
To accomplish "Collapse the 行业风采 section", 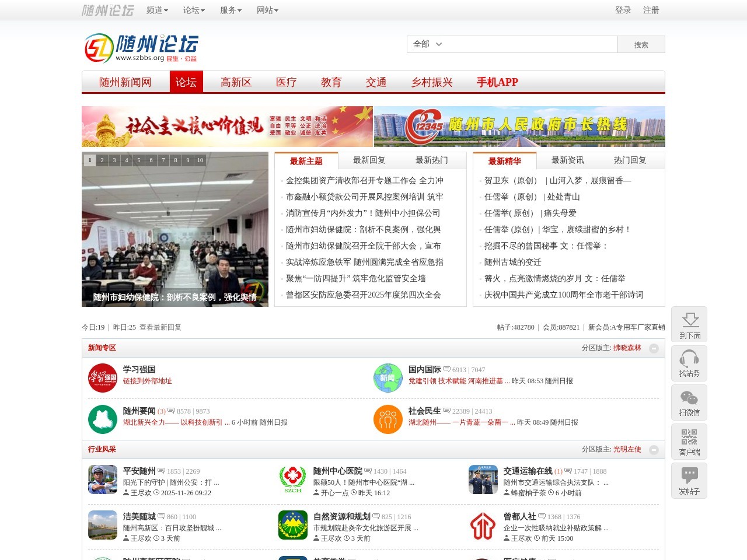I will tap(654, 450).
